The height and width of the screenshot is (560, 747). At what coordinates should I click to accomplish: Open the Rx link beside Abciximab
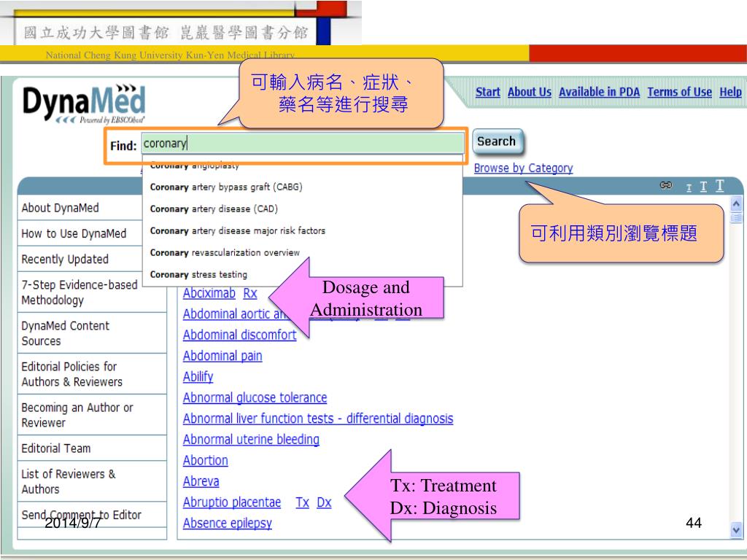click(250, 293)
